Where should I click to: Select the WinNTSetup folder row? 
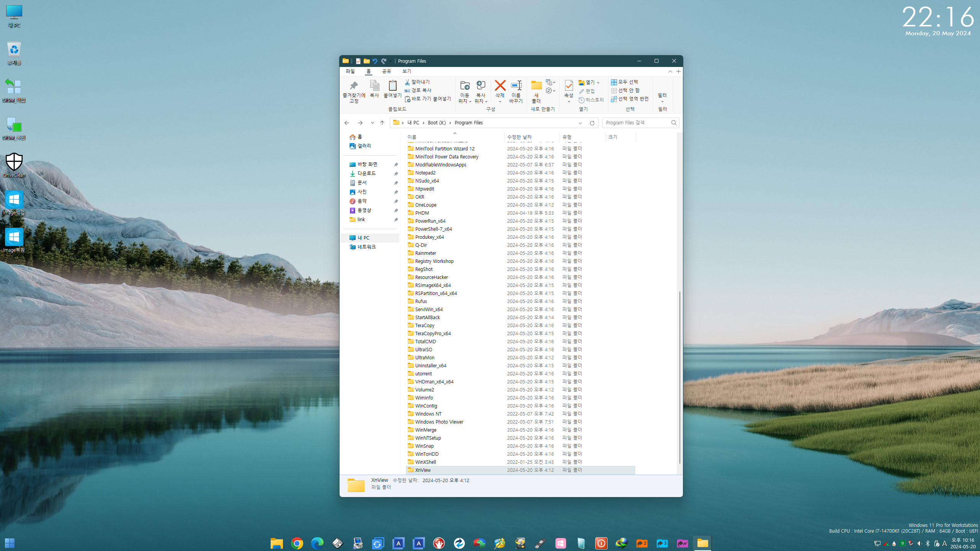coord(520,438)
